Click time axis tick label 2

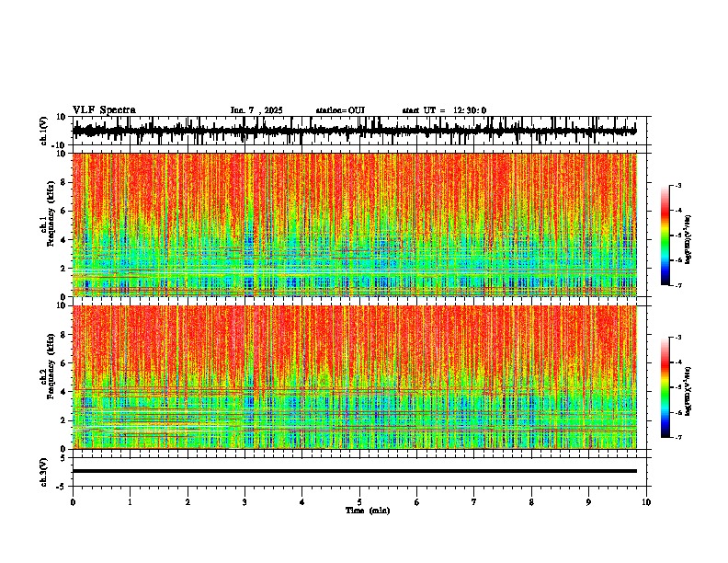point(188,502)
